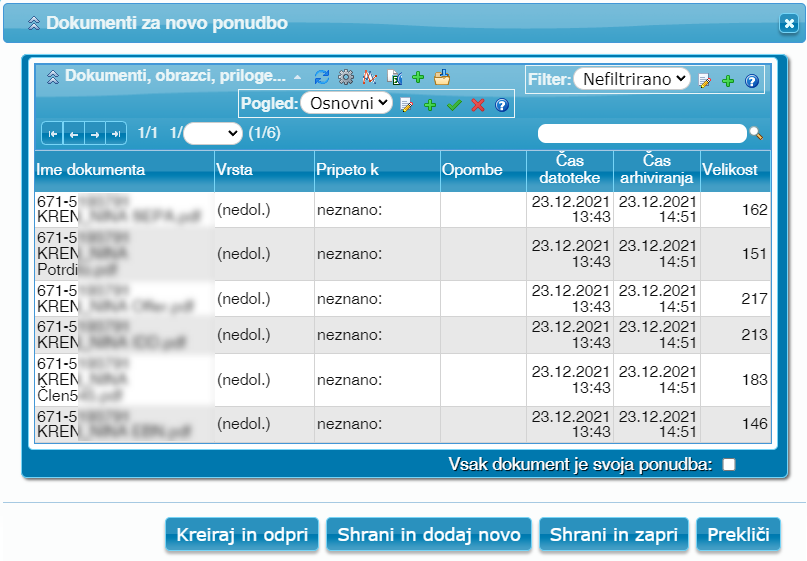Open the Filter dropdown showing Nefiltrirano
Image resolution: width=807 pixels, height=561 pixels.
point(632,79)
